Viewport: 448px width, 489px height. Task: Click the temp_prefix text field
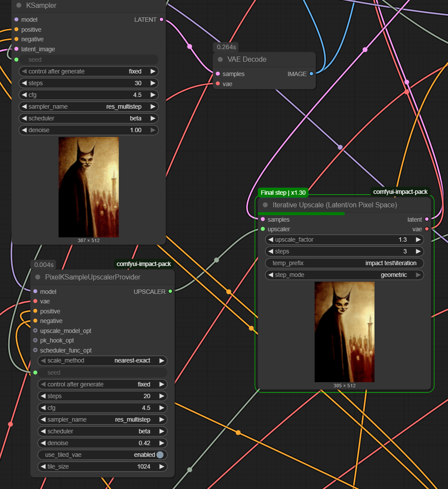[344, 263]
